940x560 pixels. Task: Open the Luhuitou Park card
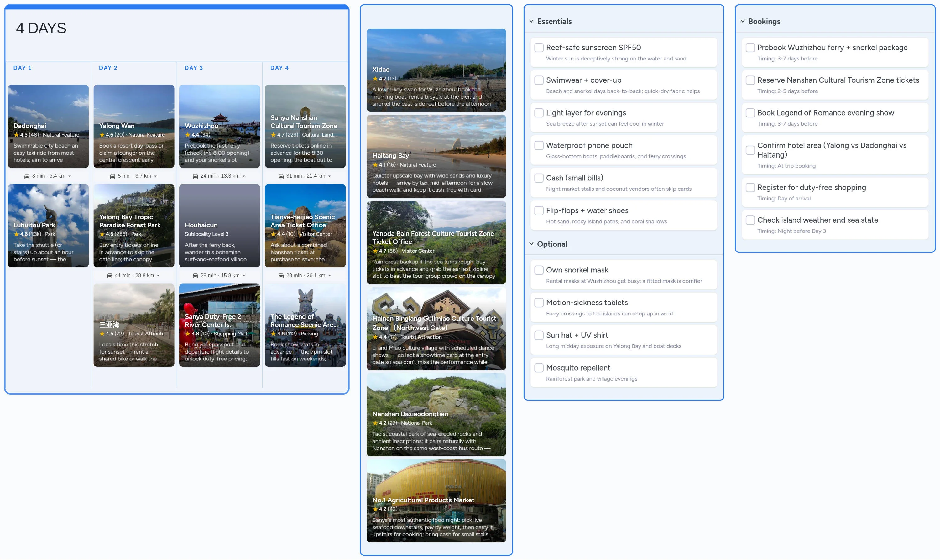click(48, 226)
